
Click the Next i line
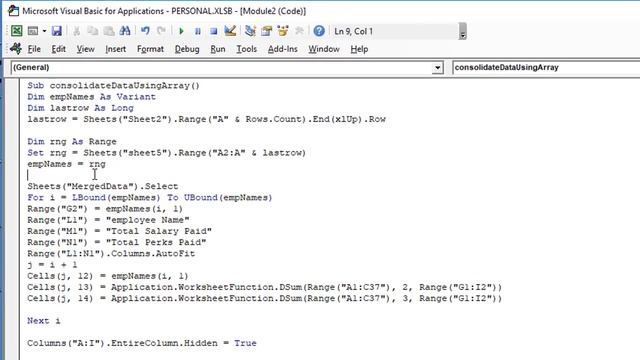(44, 321)
